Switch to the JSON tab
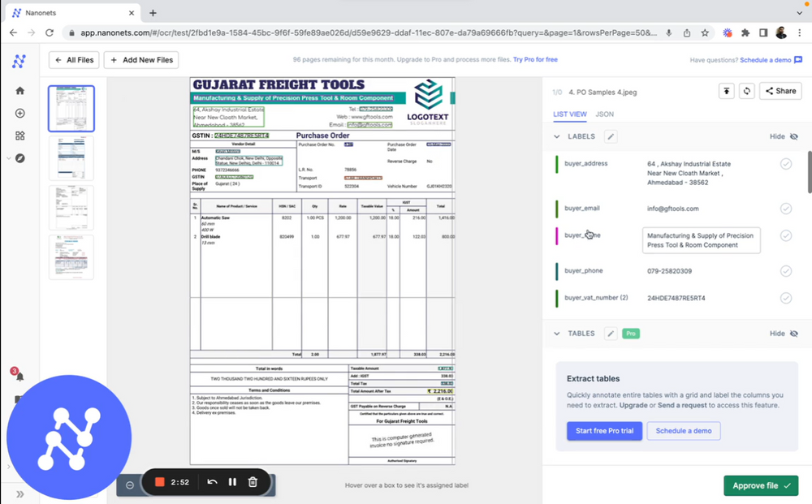The width and height of the screenshot is (812, 504). pos(604,114)
